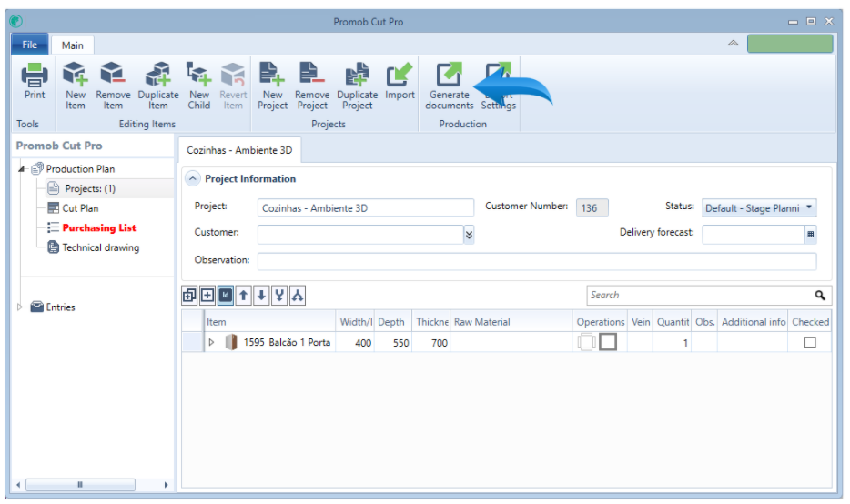This screenshot has height=504, width=850.
Task: Click the Project name field
Action: pos(365,208)
